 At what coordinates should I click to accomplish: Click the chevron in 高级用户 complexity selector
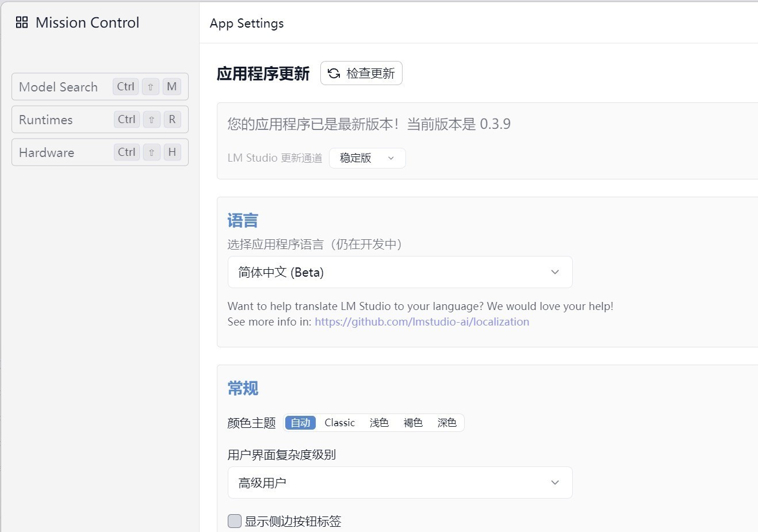click(x=554, y=483)
